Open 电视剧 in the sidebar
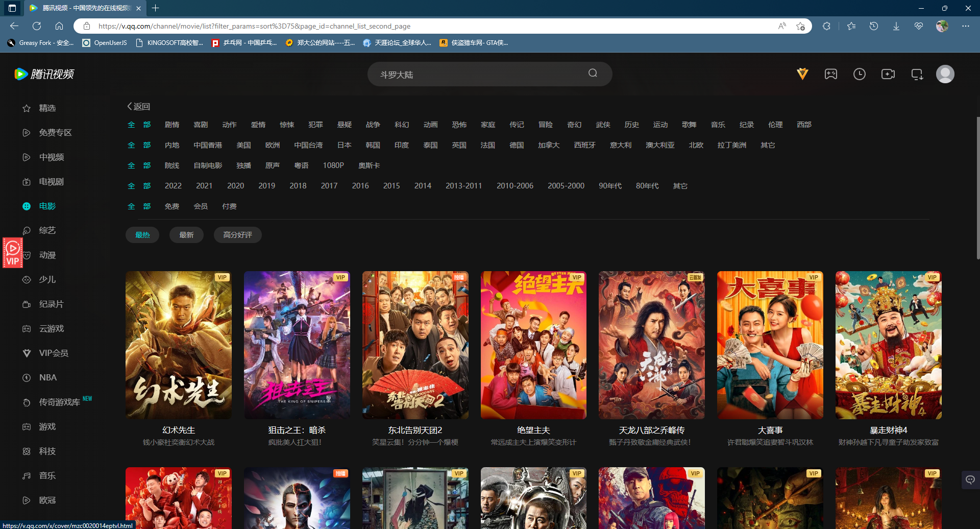 pyautogui.click(x=51, y=182)
